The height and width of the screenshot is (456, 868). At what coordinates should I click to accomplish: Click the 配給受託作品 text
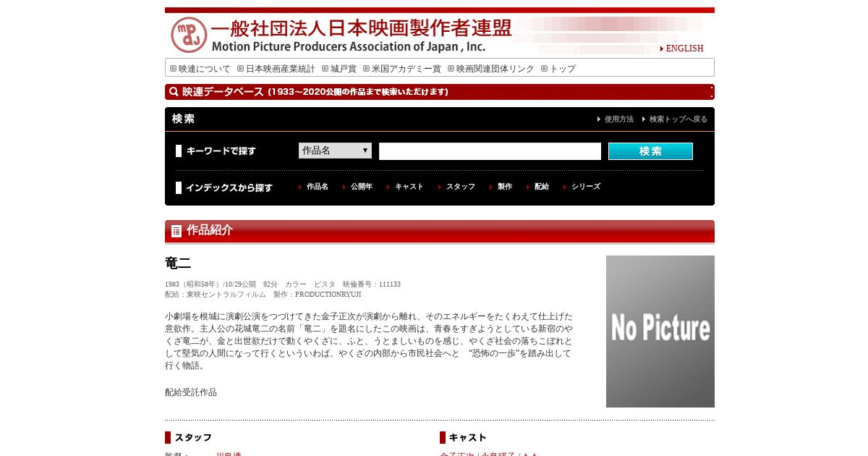(x=191, y=392)
